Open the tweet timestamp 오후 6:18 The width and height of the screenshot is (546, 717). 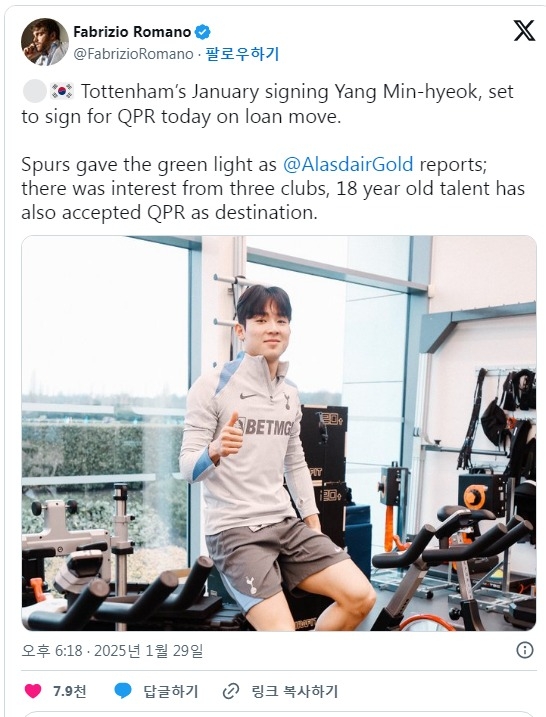[x=52, y=650]
